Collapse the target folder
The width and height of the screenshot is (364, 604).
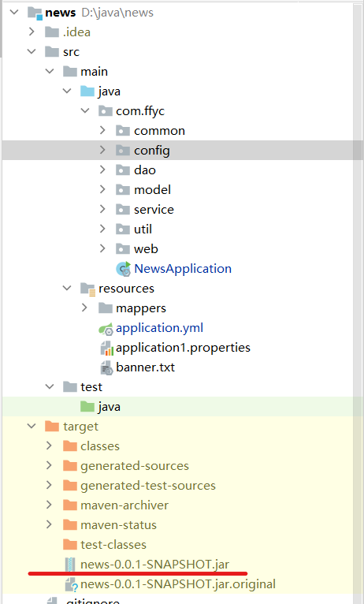click(x=32, y=426)
